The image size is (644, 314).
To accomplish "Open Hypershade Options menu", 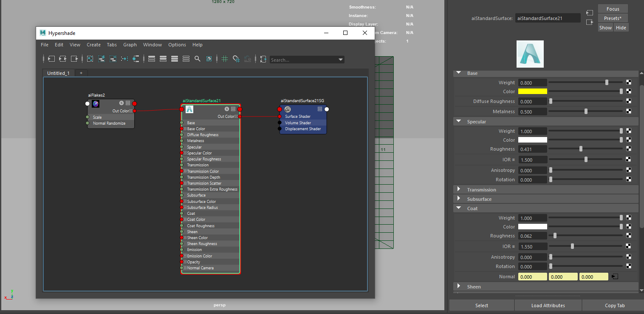I will click(x=177, y=45).
